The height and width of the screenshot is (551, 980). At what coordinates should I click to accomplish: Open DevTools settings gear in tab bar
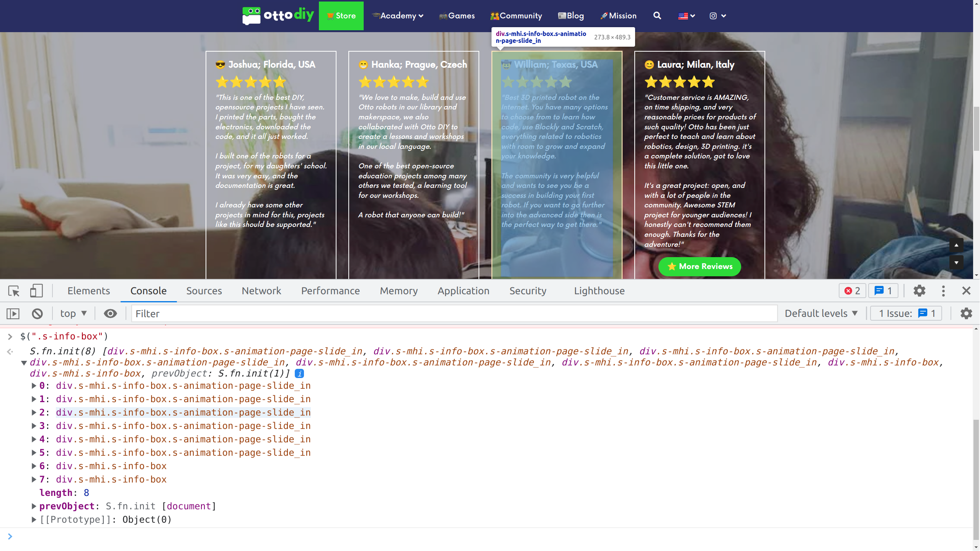pos(919,291)
